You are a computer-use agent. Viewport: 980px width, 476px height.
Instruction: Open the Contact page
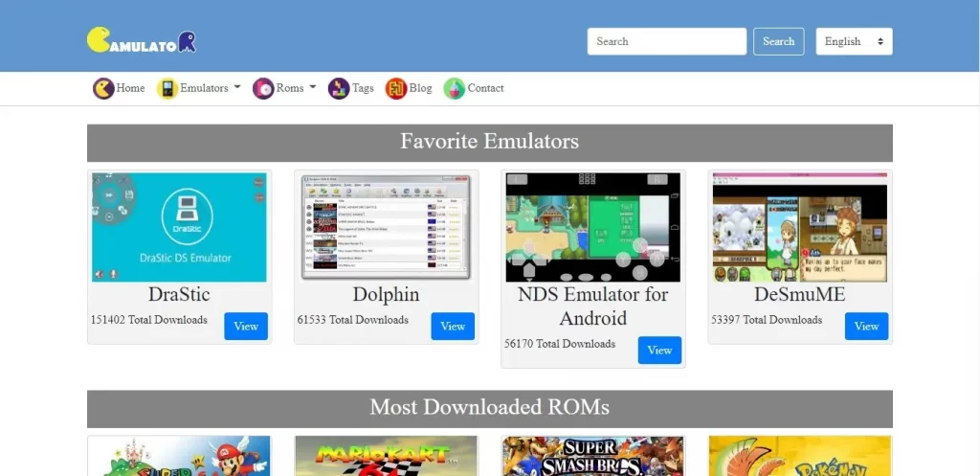click(485, 88)
